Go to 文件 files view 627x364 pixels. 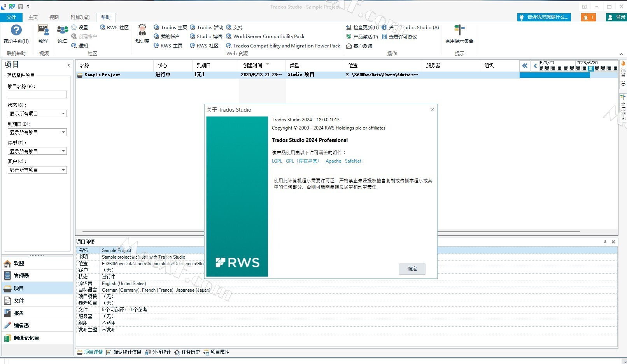(37, 301)
